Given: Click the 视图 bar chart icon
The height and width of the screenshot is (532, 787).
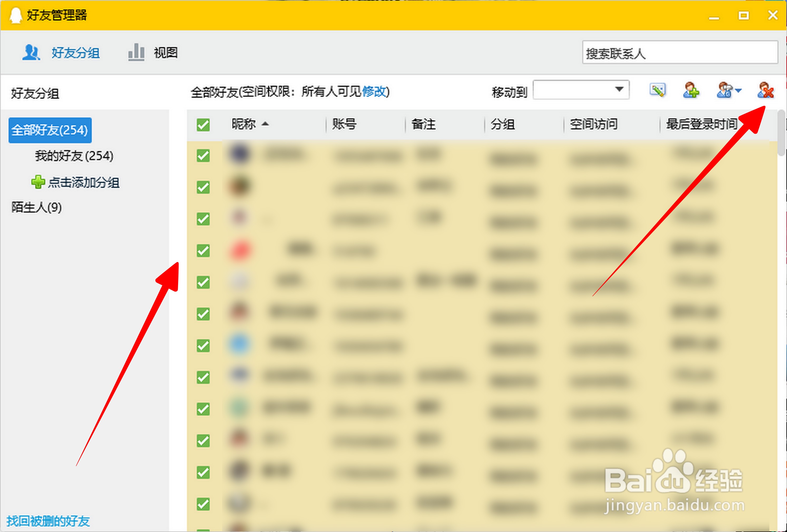Looking at the screenshot, I should click(135, 52).
